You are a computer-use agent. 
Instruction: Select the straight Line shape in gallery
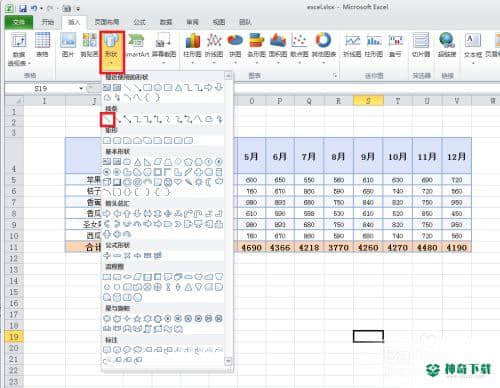[107, 120]
